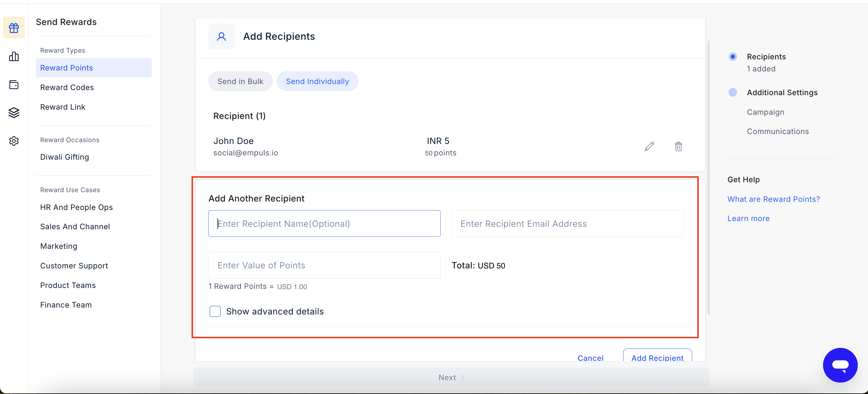Focus the Recipient Name input field
This screenshot has width=868, height=394.
click(x=324, y=224)
